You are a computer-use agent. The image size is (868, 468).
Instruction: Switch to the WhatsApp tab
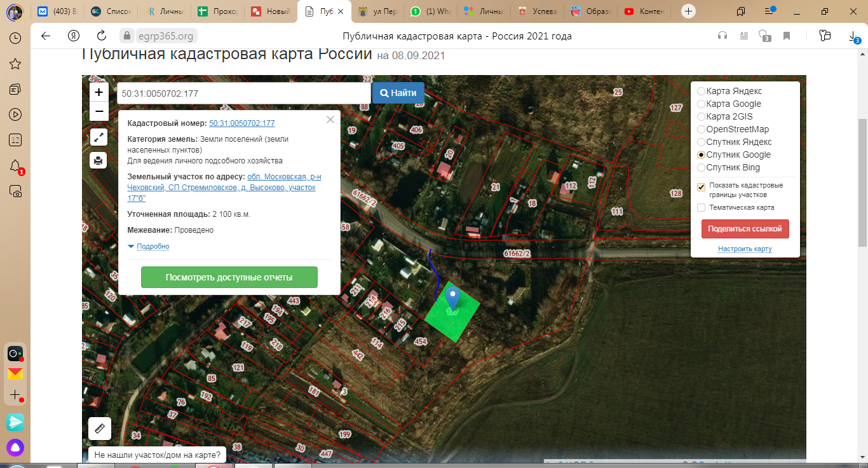point(431,11)
